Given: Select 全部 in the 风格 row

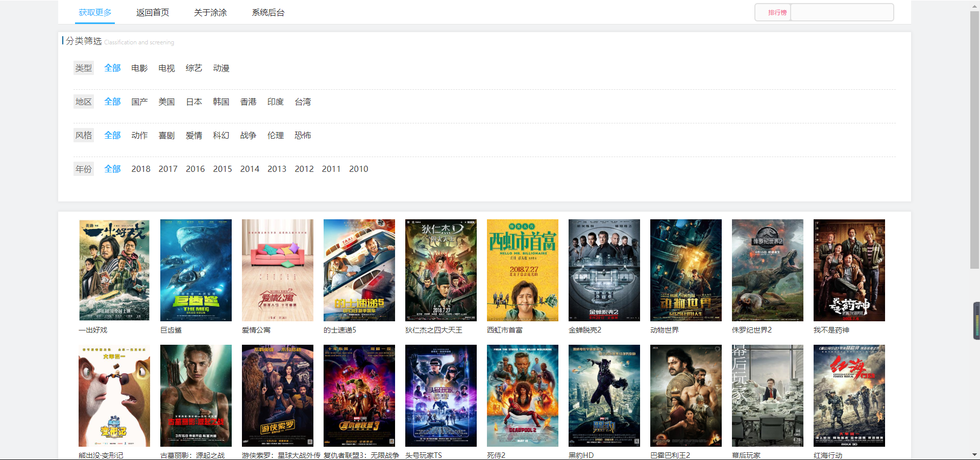Looking at the screenshot, I should [112, 135].
